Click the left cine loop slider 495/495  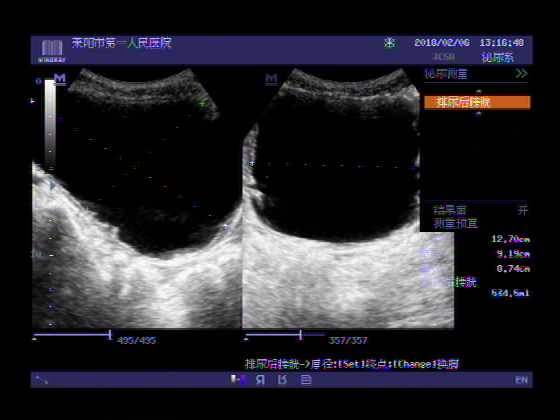click(73, 335)
